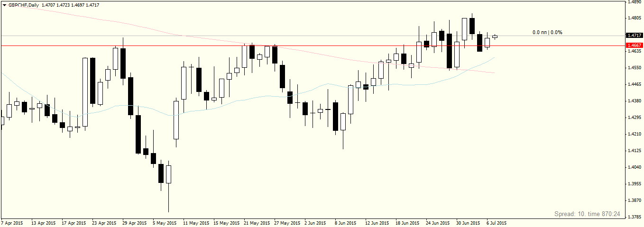Image resolution: width=644 pixels, height=227 pixels.
Task: Click the 23 Apr 2015 date label
Action: [x=104, y=223]
